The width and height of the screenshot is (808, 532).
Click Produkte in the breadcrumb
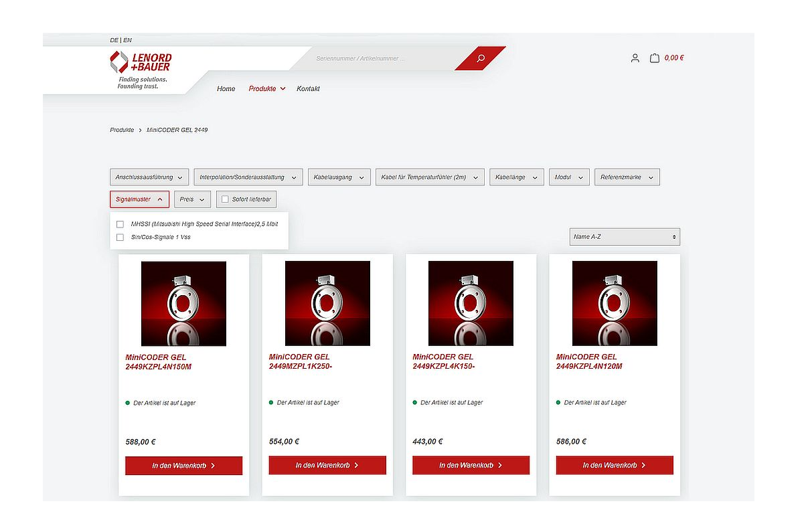(122, 130)
